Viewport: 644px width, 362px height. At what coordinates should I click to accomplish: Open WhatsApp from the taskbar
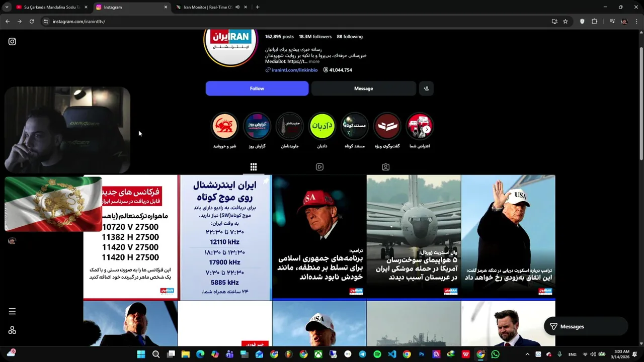click(495, 354)
